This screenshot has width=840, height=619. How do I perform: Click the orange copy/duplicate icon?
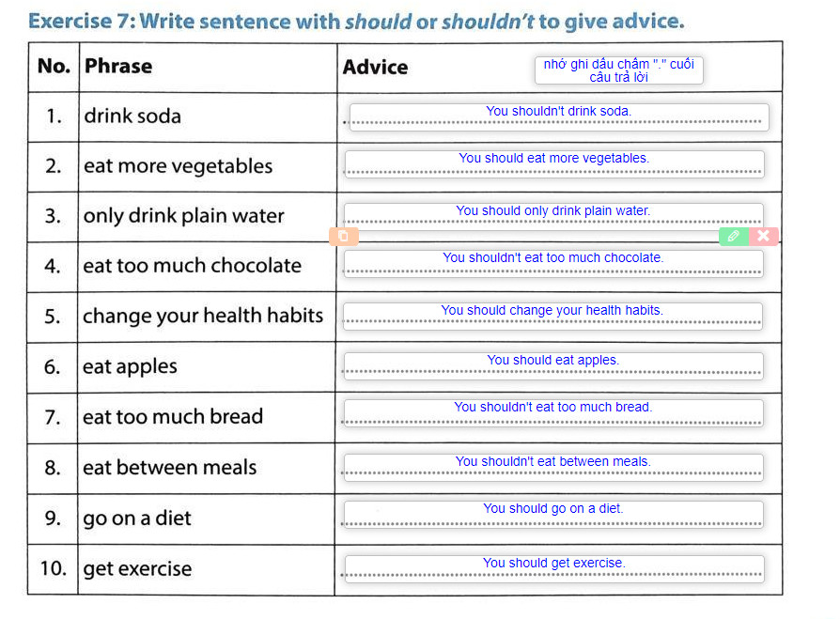[x=343, y=236]
